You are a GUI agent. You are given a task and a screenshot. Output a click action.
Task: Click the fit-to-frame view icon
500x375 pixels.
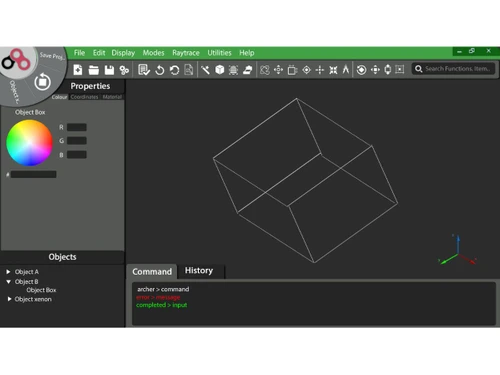[400, 69]
